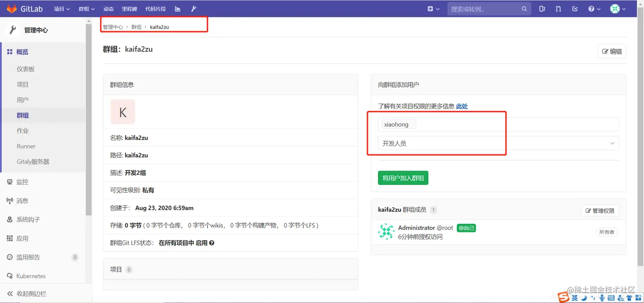The width and height of the screenshot is (644, 303).
Task: Open the 此处 permissions link
Action: [462, 106]
